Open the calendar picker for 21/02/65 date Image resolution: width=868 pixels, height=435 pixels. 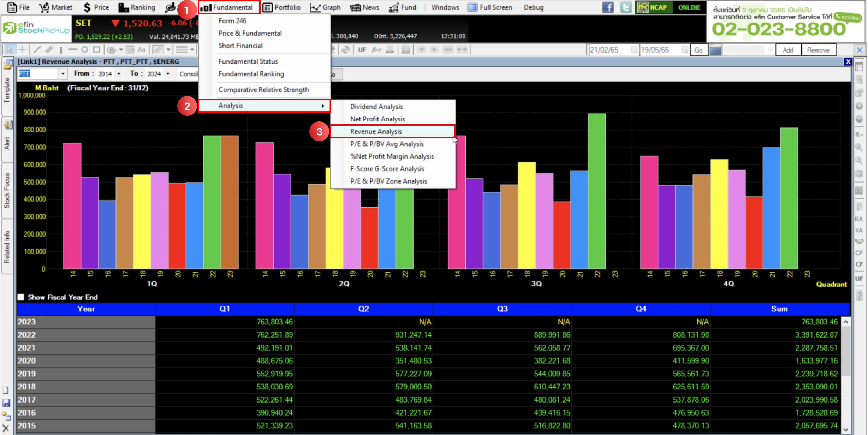click(x=634, y=50)
